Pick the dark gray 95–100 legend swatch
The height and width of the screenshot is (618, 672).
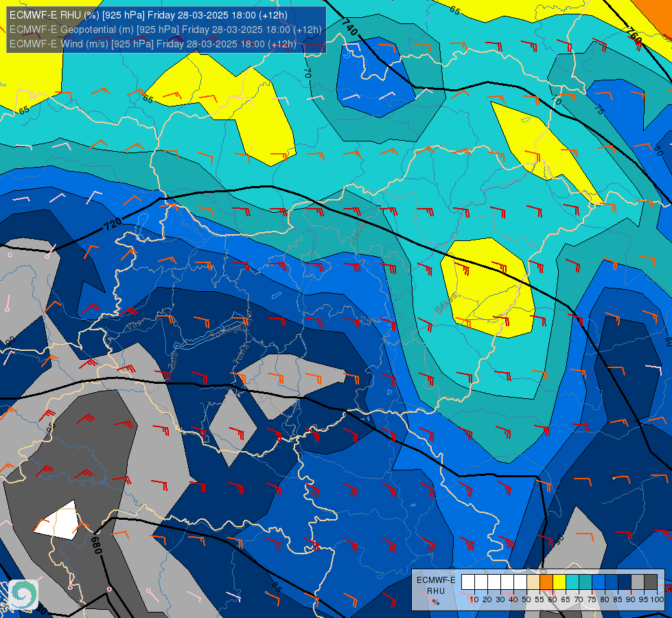(x=651, y=582)
